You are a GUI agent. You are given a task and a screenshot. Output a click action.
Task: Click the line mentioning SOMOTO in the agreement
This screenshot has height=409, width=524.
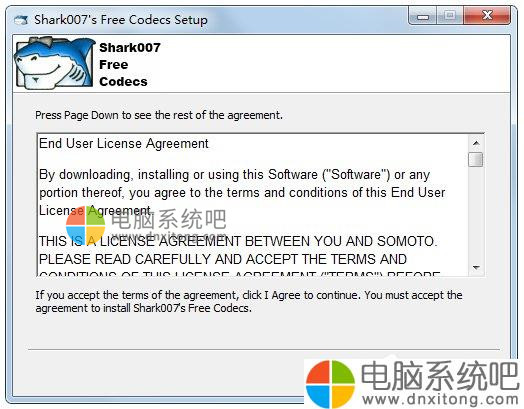pos(238,241)
